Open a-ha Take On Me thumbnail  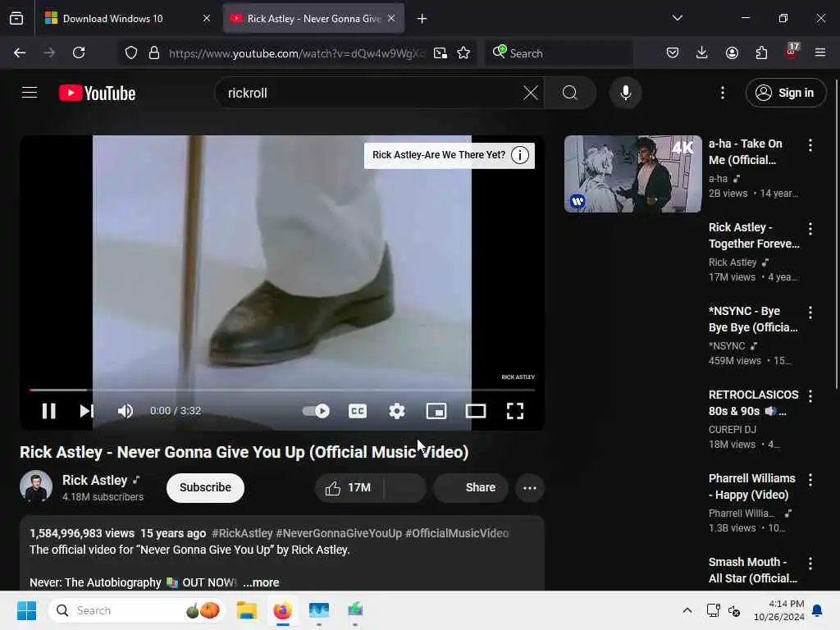pyautogui.click(x=632, y=174)
